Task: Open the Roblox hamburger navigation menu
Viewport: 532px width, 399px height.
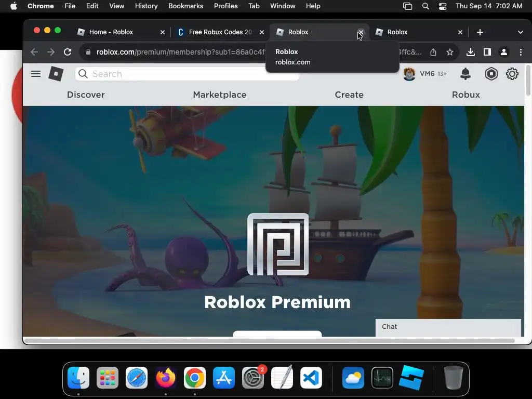Action: 36,74
